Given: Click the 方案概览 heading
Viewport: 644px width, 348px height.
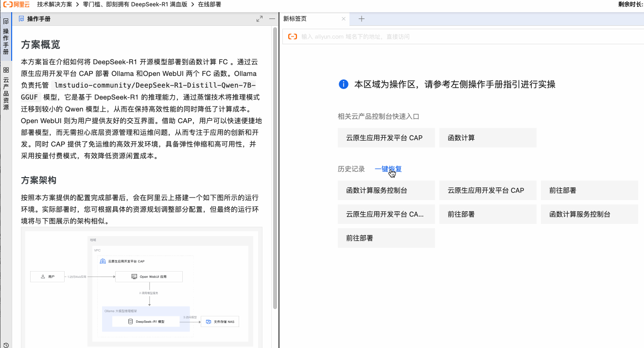Looking at the screenshot, I should click(40, 45).
